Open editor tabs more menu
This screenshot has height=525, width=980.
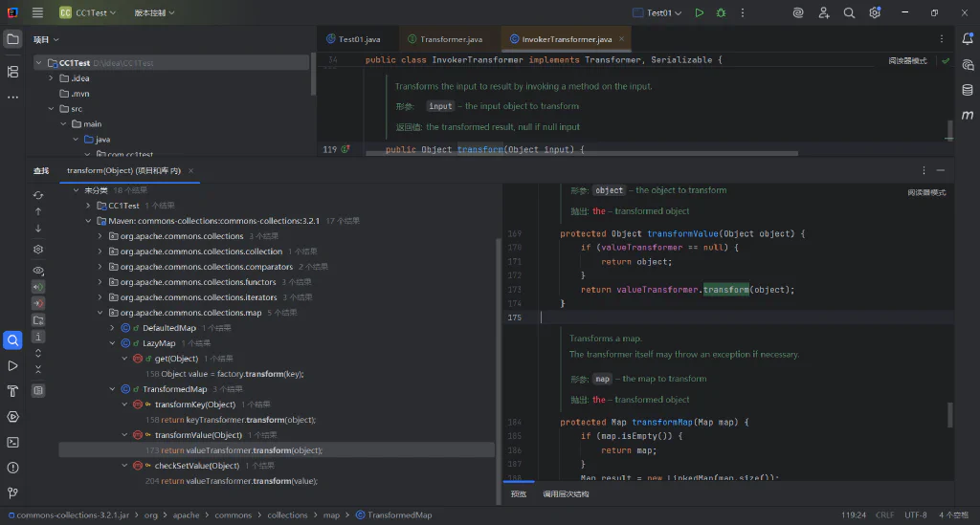click(x=942, y=38)
